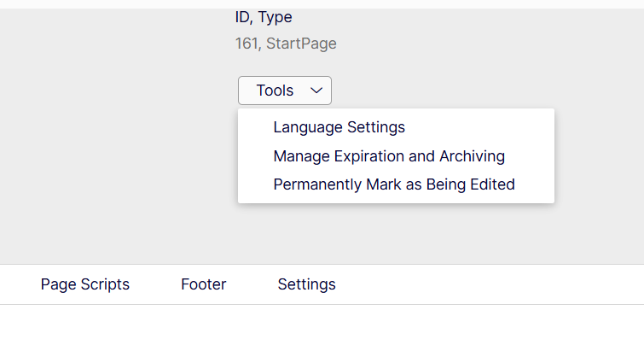644x351 pixels.
Task: Click the word Archiving in the menu
Action: point(472,156)
